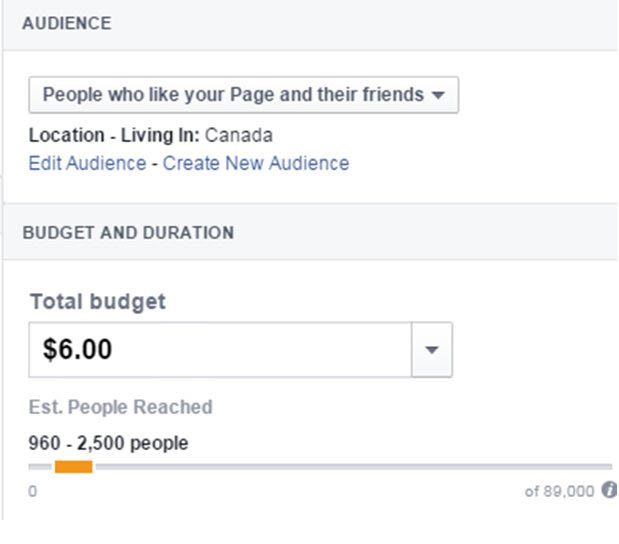Click the Total budget label
This screenshot has height=544, width=619.
[x=98, y=302]
